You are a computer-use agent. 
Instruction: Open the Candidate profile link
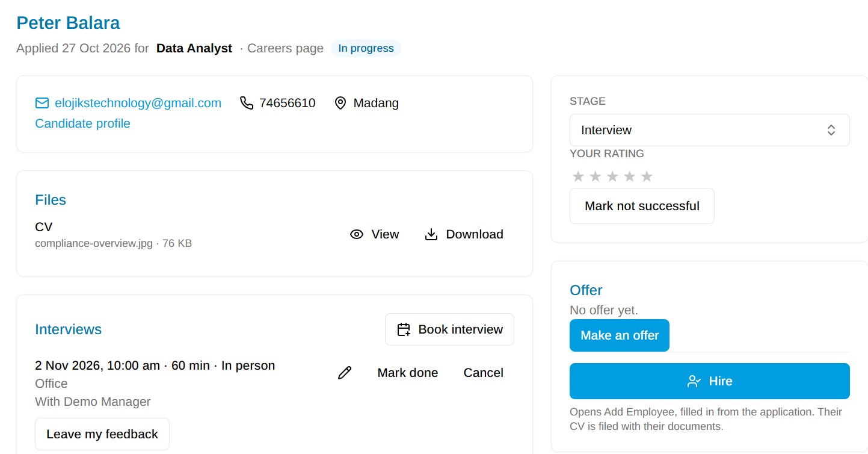pos(82,123)
